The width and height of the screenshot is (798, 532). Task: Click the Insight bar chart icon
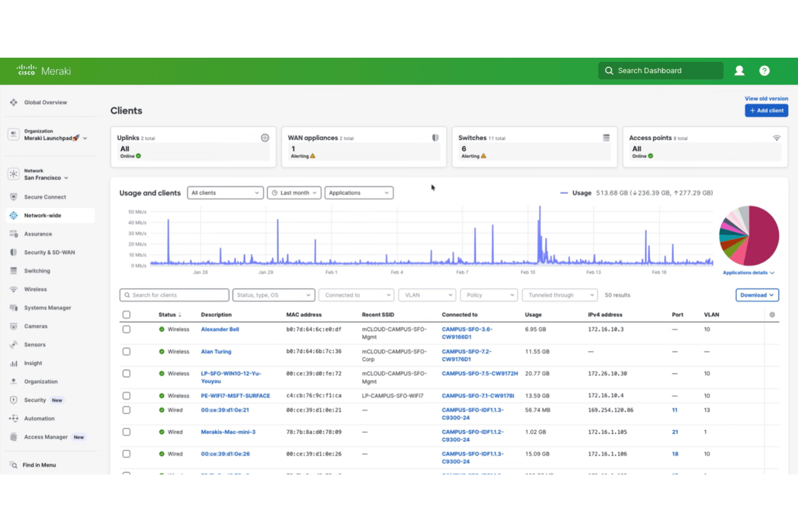(13, 363)
